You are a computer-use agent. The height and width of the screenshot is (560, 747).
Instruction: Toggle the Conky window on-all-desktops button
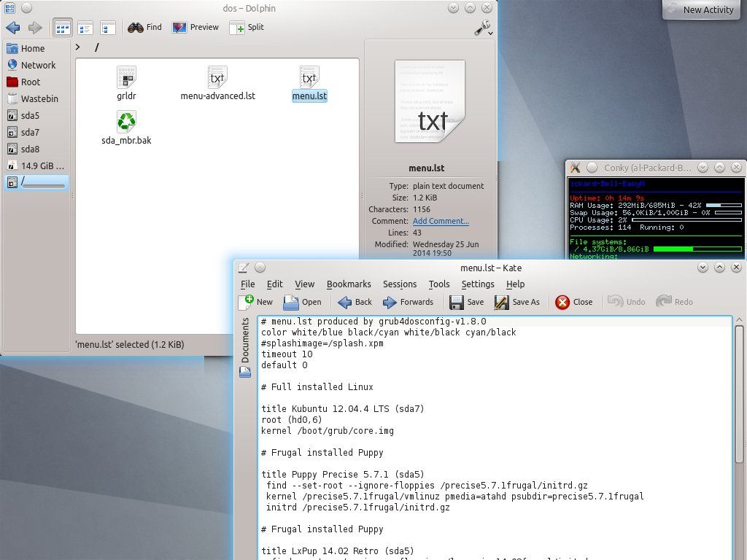click(592, 168)
